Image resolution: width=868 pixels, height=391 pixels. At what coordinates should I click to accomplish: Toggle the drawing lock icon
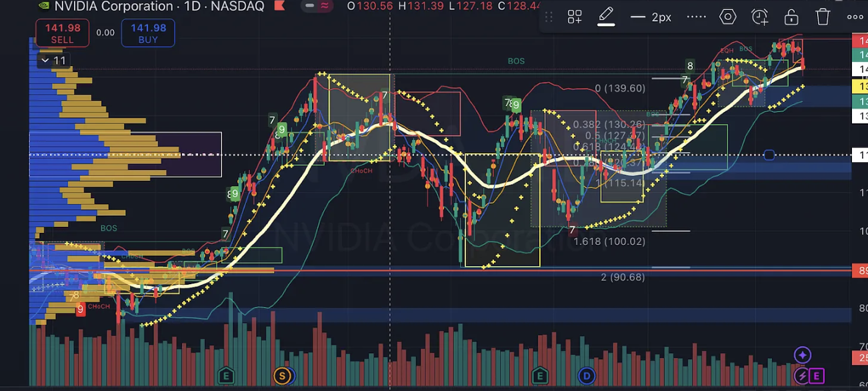pyautogui.click(x=791, y=17)
